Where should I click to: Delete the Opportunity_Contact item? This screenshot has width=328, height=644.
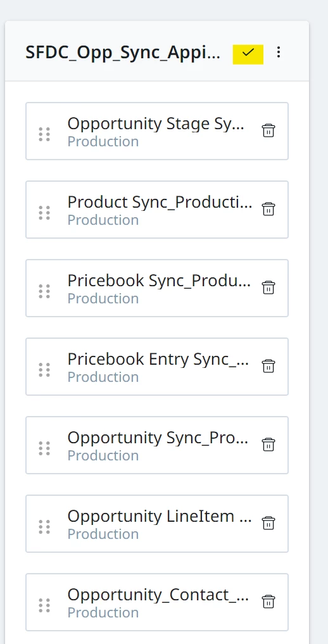(x=268, y=602)
